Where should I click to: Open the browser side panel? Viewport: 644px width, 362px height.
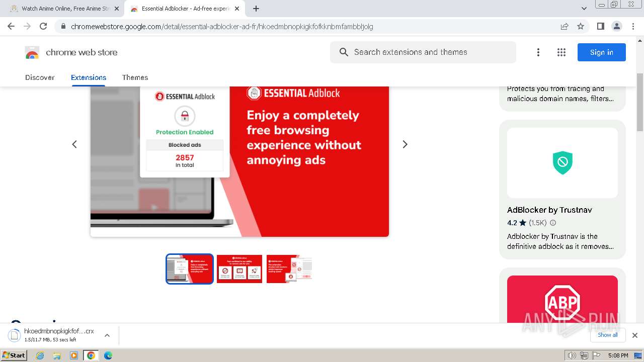tap(600, 26)
